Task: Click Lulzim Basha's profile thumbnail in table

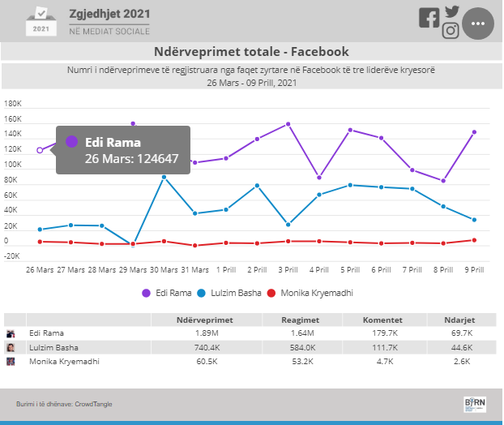Action: pos(11,348)
